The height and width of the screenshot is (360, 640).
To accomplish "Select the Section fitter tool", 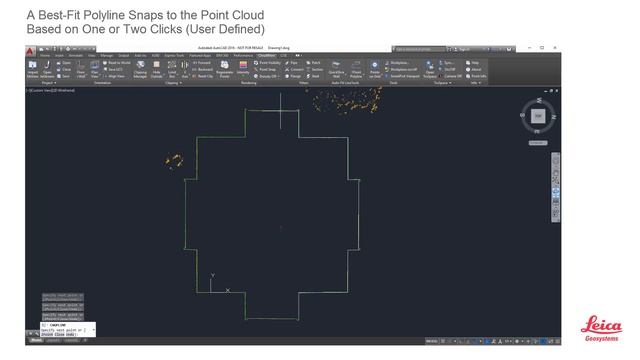I will point(314,69).
